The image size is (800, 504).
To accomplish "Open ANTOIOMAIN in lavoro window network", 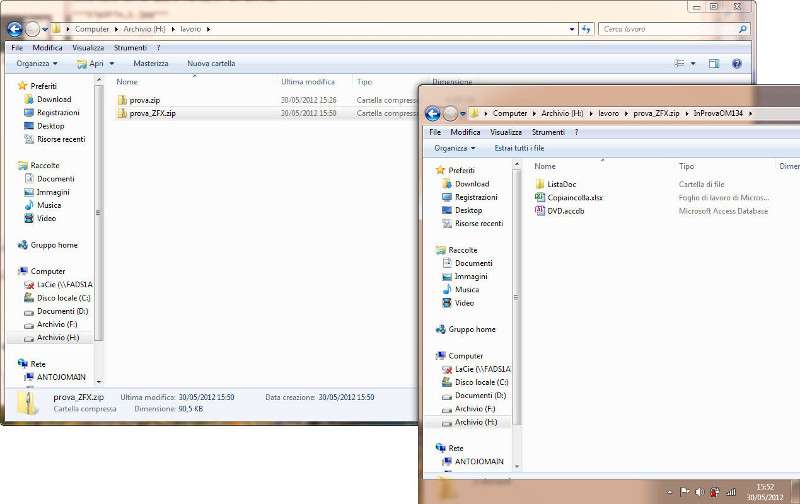I will [x=55, y=377].
